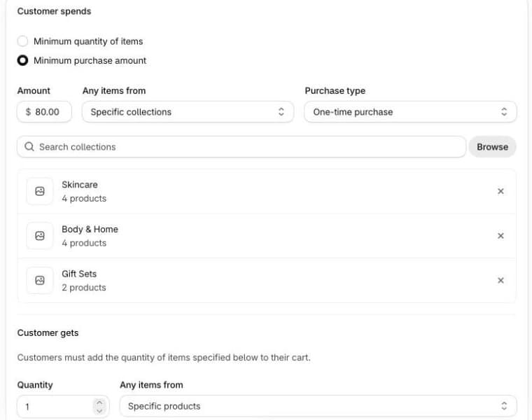Click the Browse button
The image size is (532, 420).
click(492, 147)
